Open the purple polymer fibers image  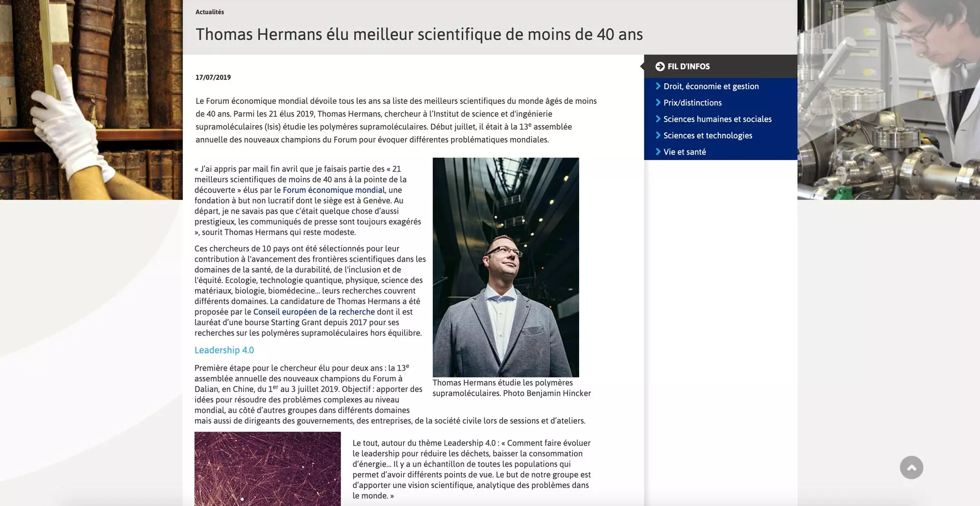click(268, 469)
